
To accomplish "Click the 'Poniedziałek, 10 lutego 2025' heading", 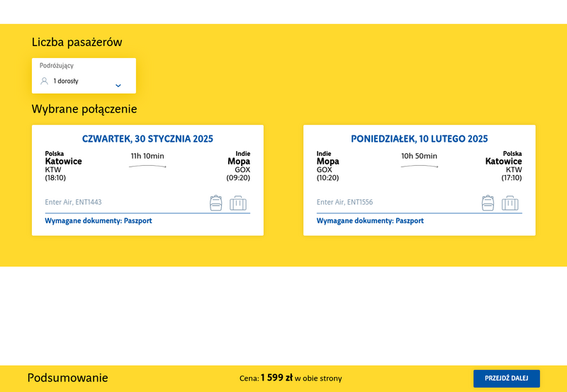I will 420,139.
